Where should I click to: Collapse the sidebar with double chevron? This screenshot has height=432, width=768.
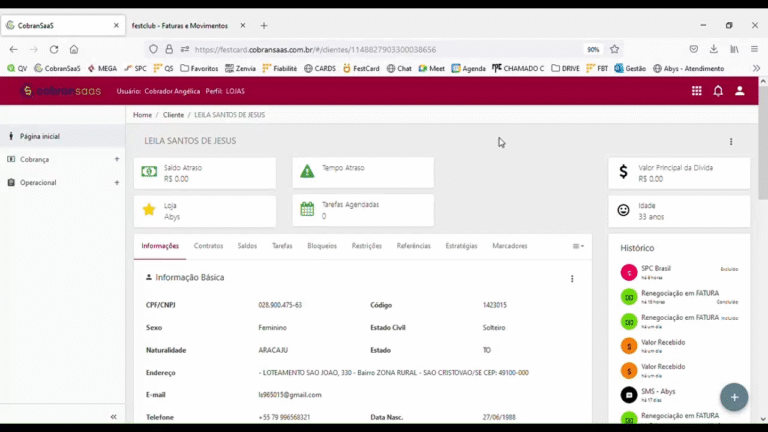[114, 417]
